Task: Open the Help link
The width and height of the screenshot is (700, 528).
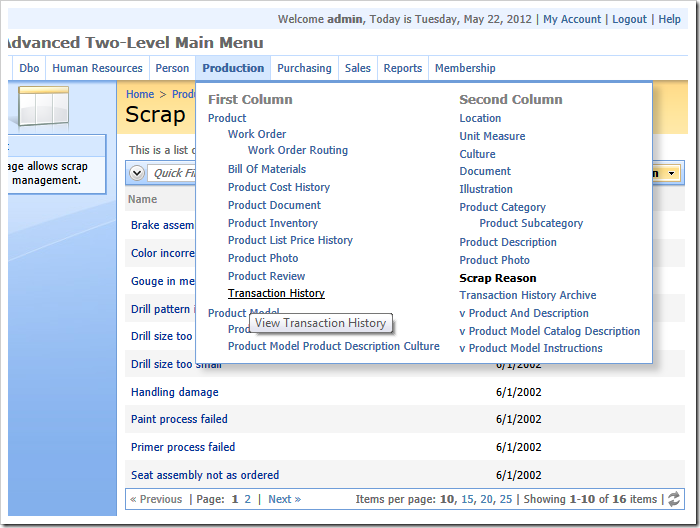Action: [x=669, y=19]
